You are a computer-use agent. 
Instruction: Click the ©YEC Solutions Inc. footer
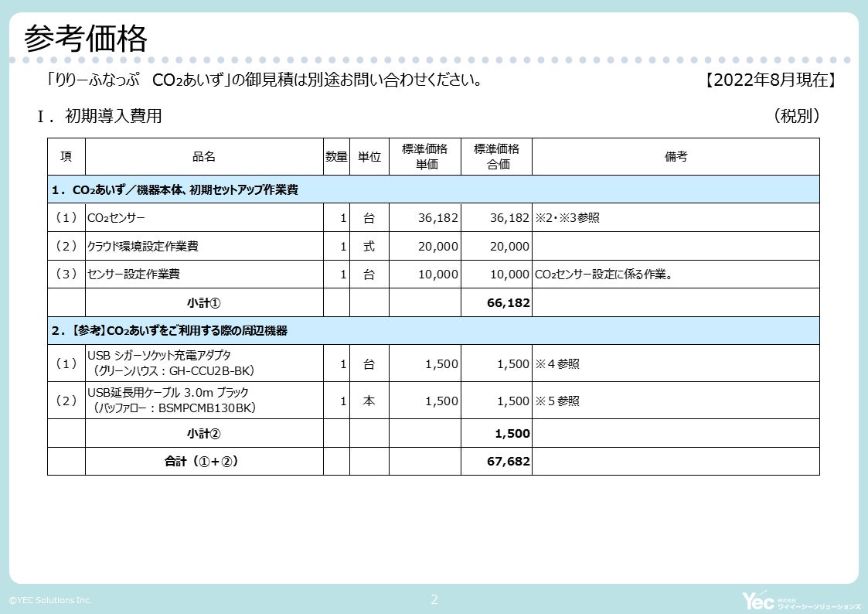pyautogui.click(x=50, y=600)
